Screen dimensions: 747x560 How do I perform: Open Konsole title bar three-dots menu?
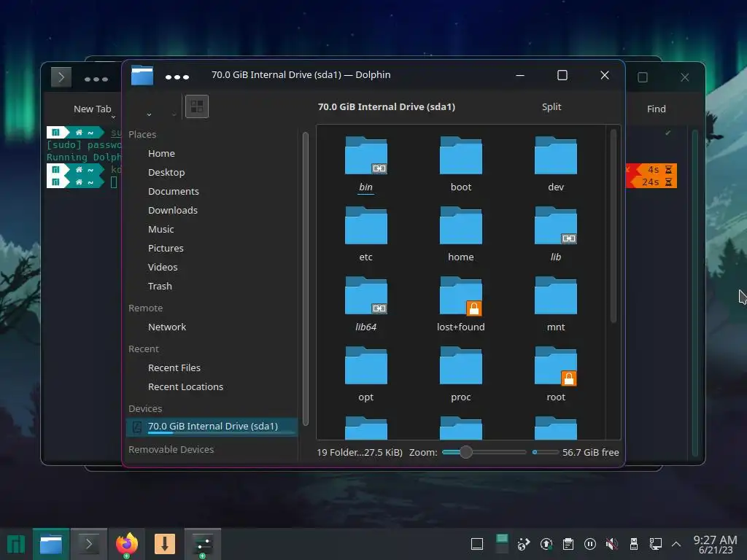pyautogui.click(x=96, y=79)
